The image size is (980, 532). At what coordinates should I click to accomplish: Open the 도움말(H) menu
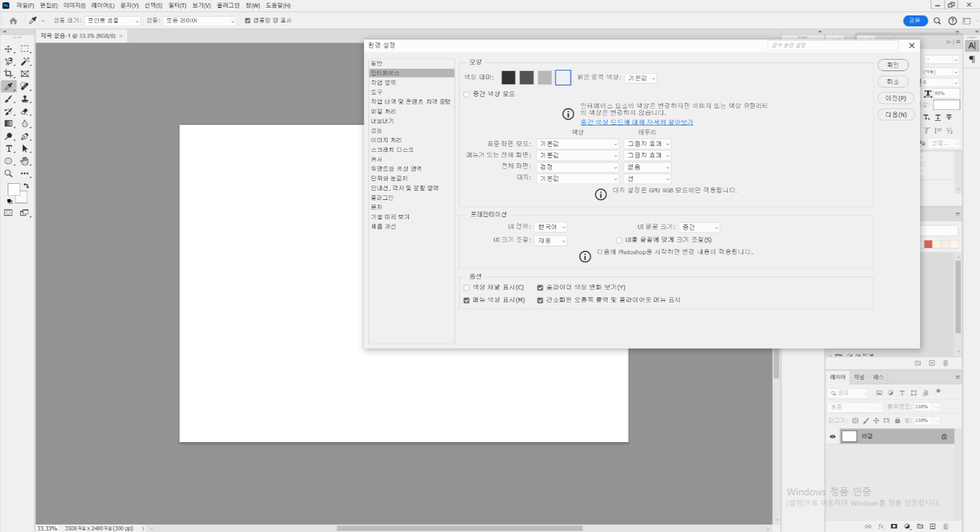click(278, 5)
